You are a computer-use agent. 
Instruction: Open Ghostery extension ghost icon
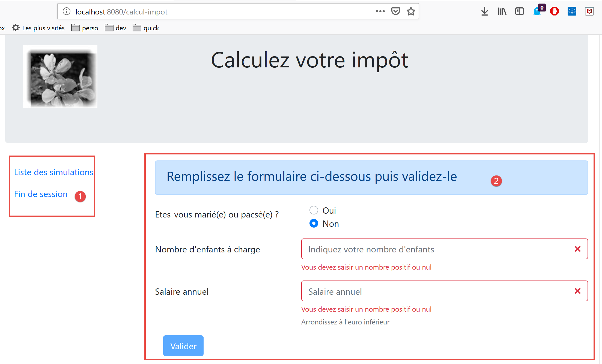pos(537,11)
